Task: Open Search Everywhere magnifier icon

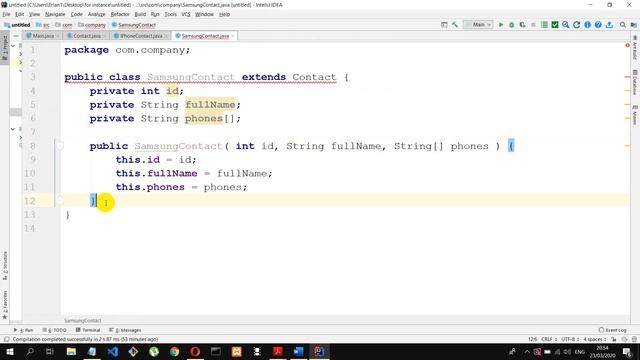Action: tap(623, 25)
